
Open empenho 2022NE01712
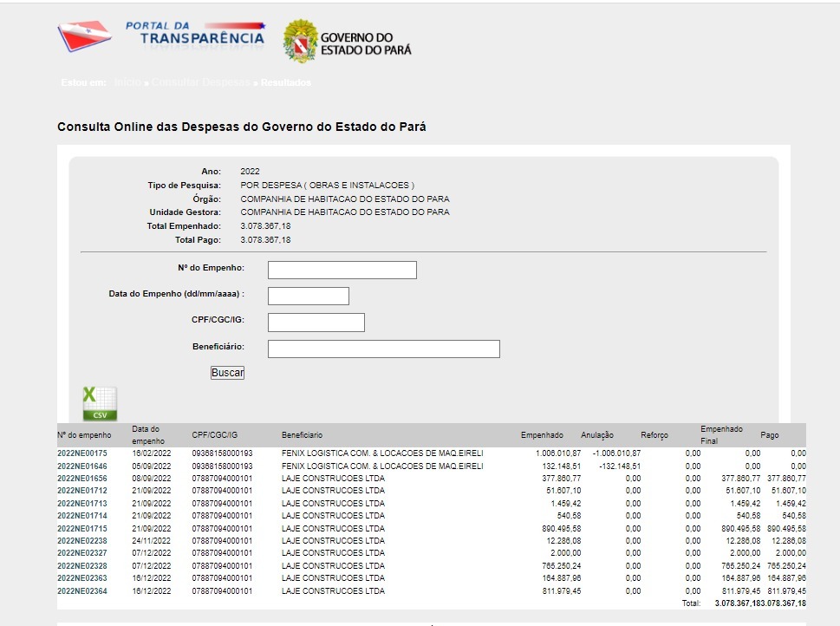82,491
